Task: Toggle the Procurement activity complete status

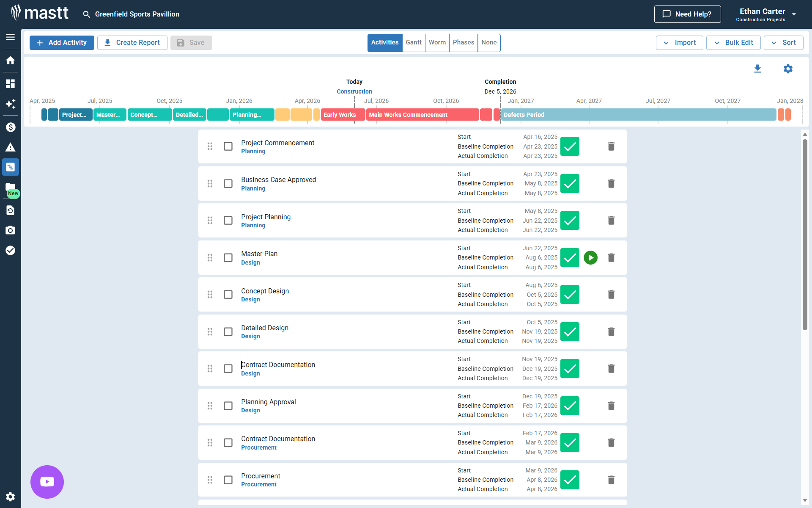Action: [x=570, y=480]
